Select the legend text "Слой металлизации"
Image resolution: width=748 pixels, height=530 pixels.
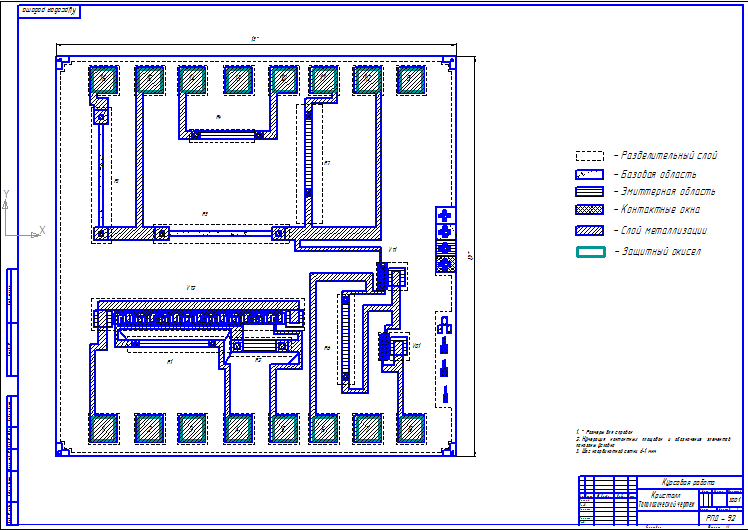point(664,230)
